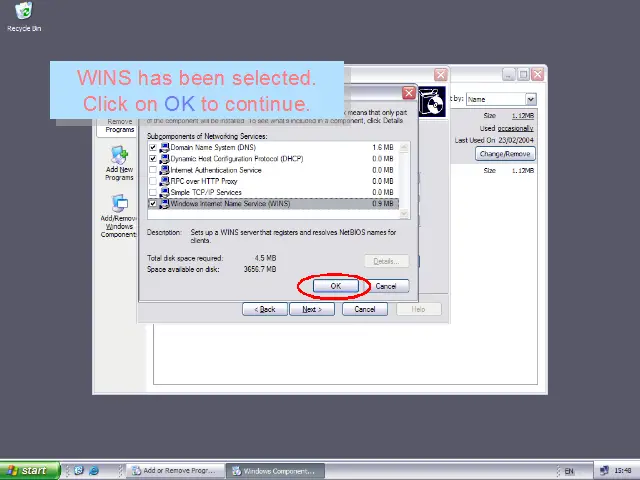This screenshot has width=640, height=480.
Task: Click the wizard's CD box graphic
Action: tap(432, 102)
